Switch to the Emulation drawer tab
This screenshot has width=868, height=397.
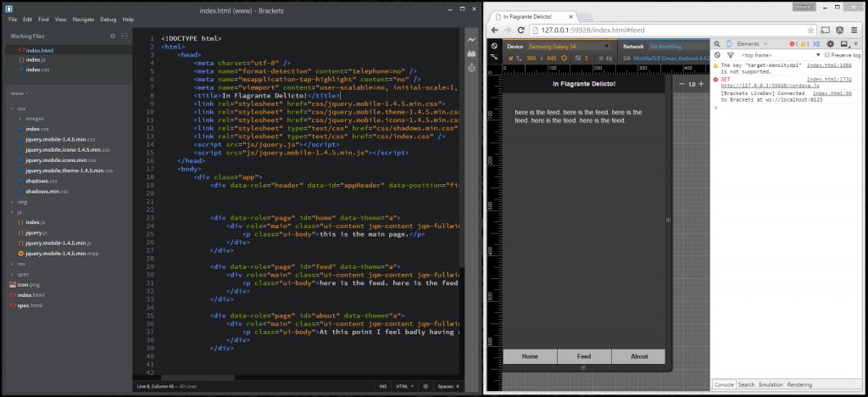tap(771, 384)
